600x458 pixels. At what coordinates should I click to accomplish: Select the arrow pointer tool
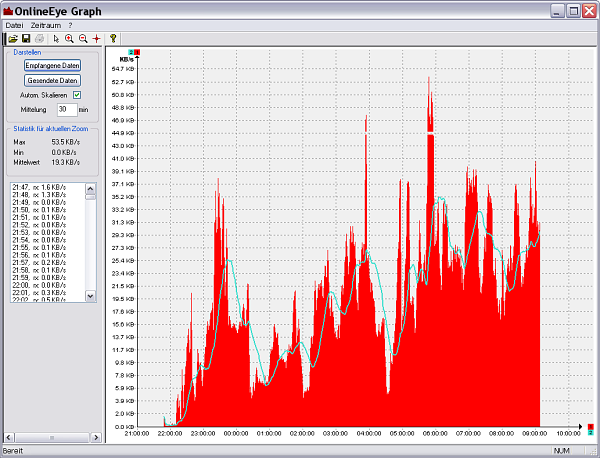pyautogui.click(x=56, y=37)
